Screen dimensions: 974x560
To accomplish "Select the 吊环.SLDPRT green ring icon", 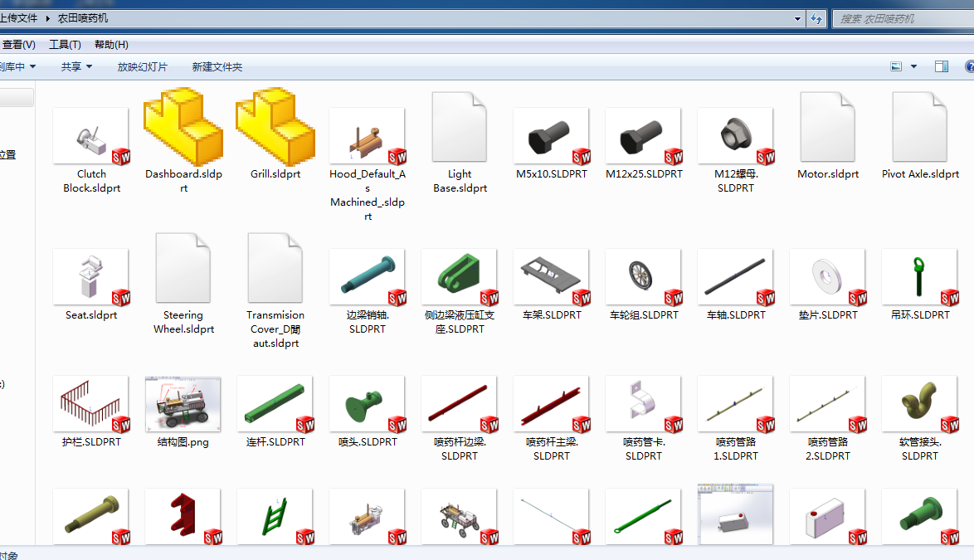I will [x=920, y=277].
